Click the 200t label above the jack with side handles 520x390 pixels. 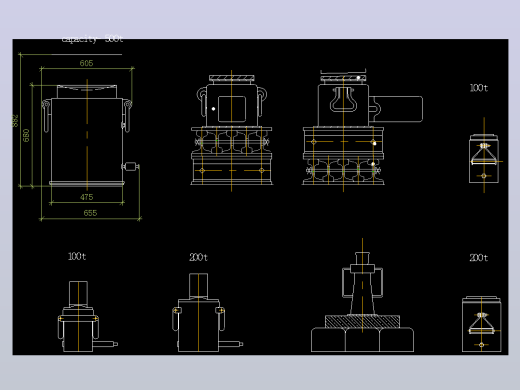pos(198,257)
